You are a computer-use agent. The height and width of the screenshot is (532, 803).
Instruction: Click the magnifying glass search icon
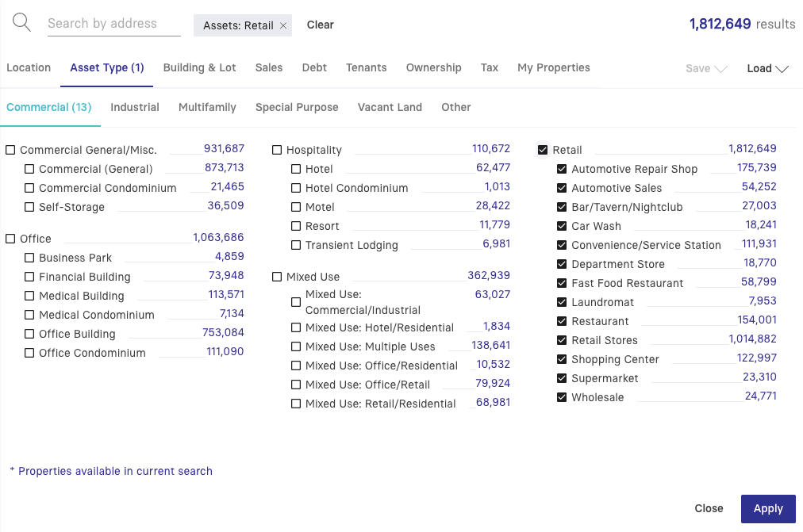(21, 23)
